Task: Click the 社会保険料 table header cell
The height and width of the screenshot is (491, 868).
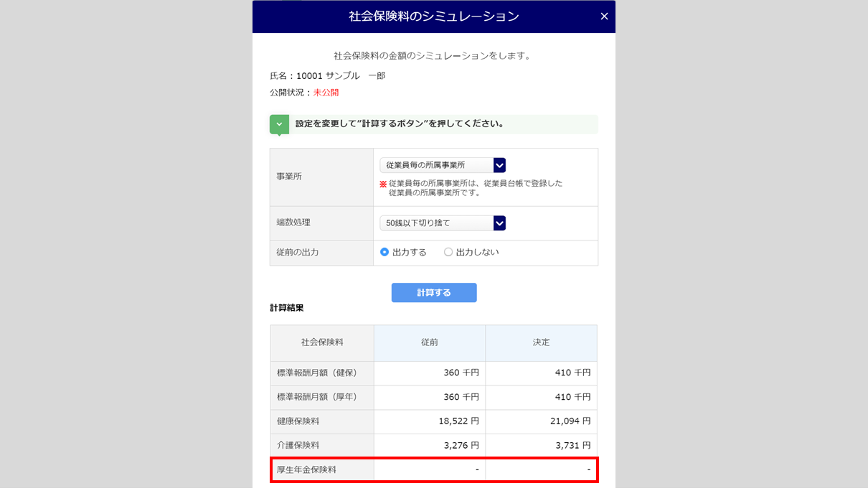Action: click(x=321, y=343)
